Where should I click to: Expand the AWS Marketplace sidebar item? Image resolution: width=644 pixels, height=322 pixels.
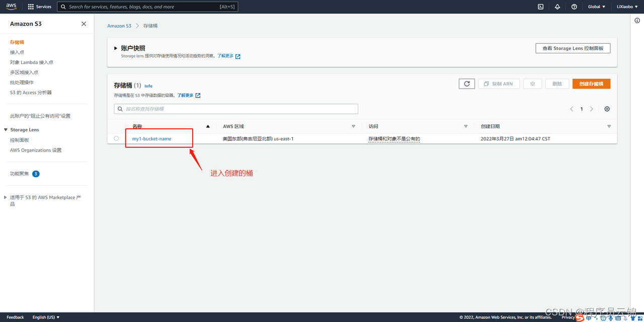coord(6,198)
